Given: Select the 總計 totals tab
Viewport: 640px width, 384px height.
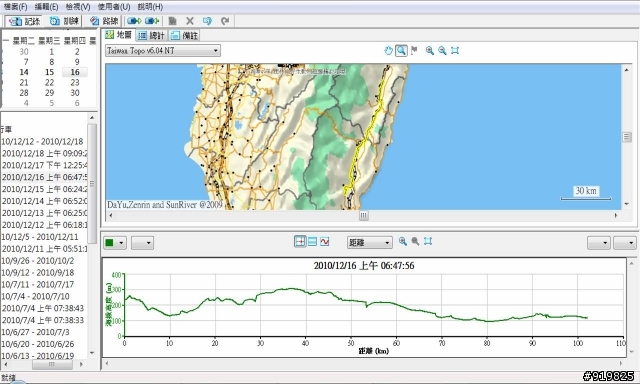Looking at the screenshot, I should click(151, 36).
